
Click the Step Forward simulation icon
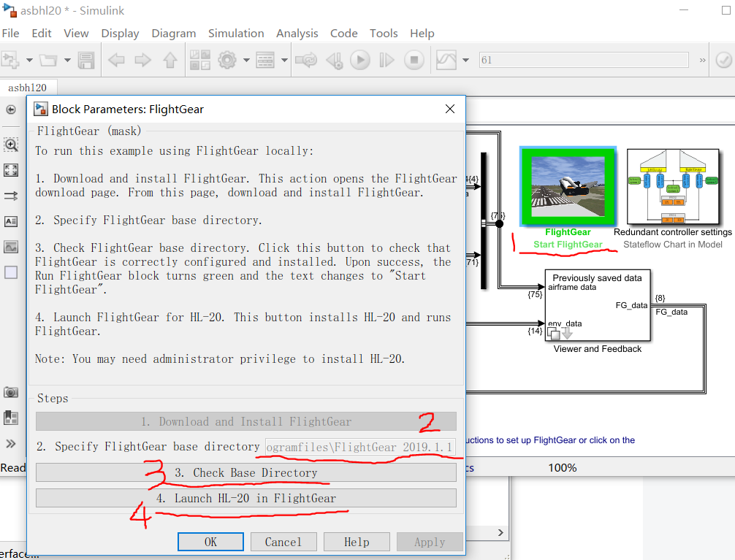coord(386,60)
